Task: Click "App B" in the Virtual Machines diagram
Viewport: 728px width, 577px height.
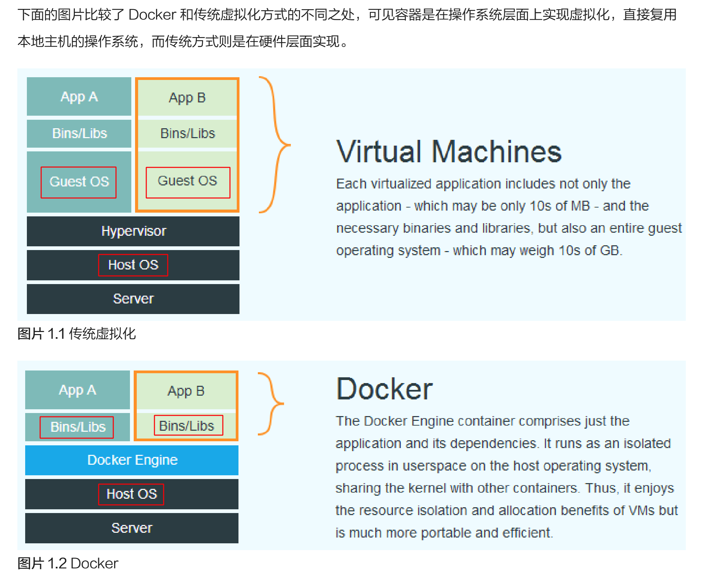Action: tap(187, 98)
